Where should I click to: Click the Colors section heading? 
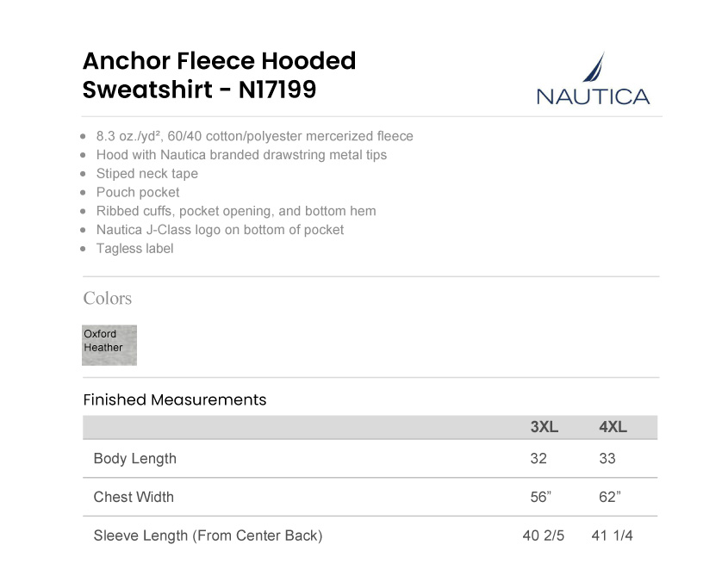coord(108,299)
